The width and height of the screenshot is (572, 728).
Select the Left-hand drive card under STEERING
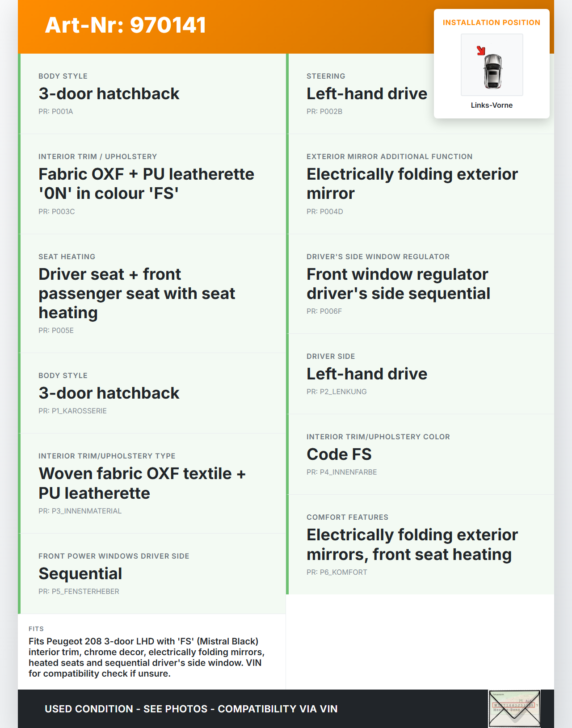point(366,93)
